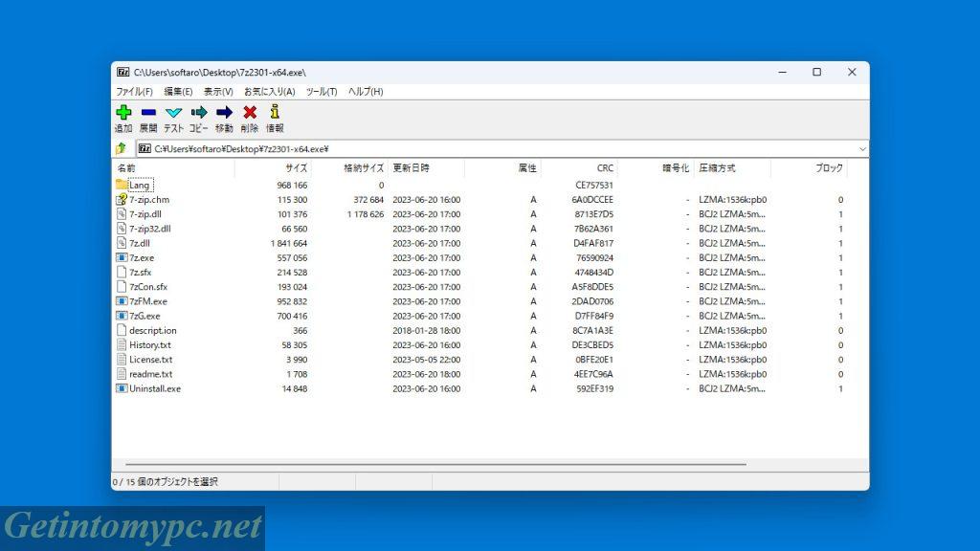Click the status bar selection count text
The image size is (980, 551).
pyautogui.click(x=165, y=482)
